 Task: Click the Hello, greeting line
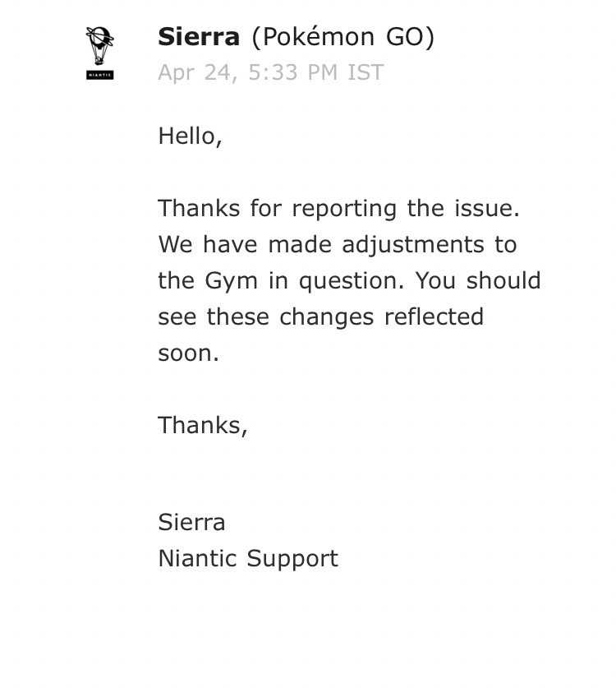pos(190,136)
